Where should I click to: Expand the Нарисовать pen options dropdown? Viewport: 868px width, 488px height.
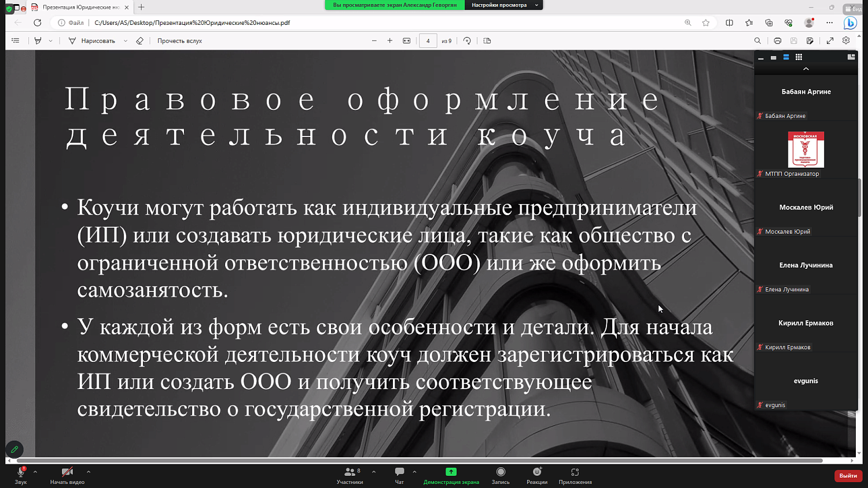click(126, 40)
